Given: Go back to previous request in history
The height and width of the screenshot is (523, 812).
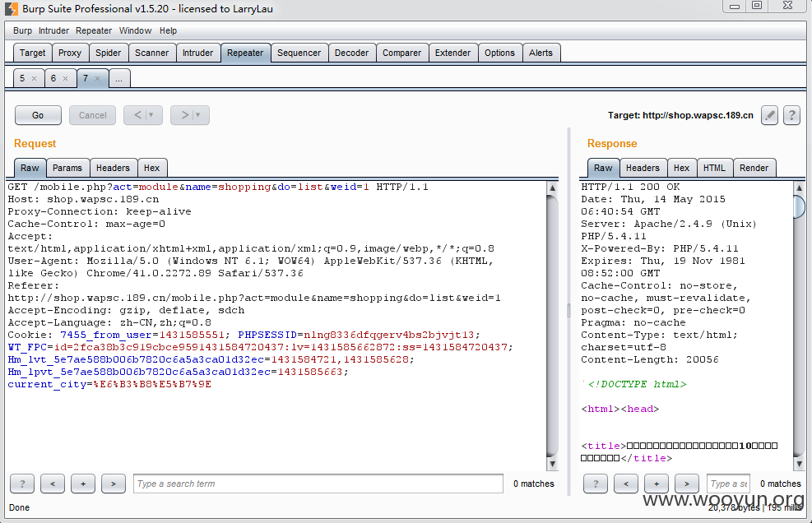Looking at the screenshot, I should 137,115.
